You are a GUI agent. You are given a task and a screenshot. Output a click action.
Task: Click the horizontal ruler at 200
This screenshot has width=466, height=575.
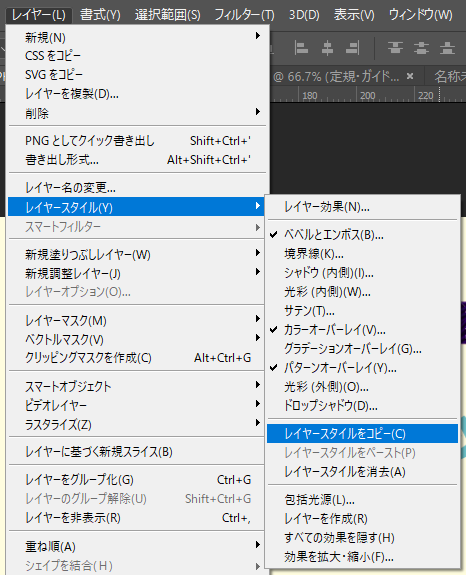tap(367, 95)
